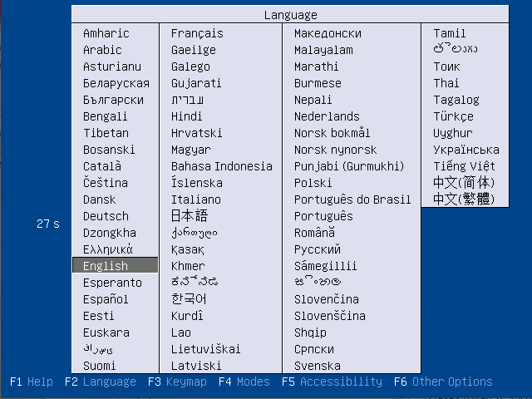
Task: Choose 中文(简体) Simplified Chinese
Action: click(464, 183)
